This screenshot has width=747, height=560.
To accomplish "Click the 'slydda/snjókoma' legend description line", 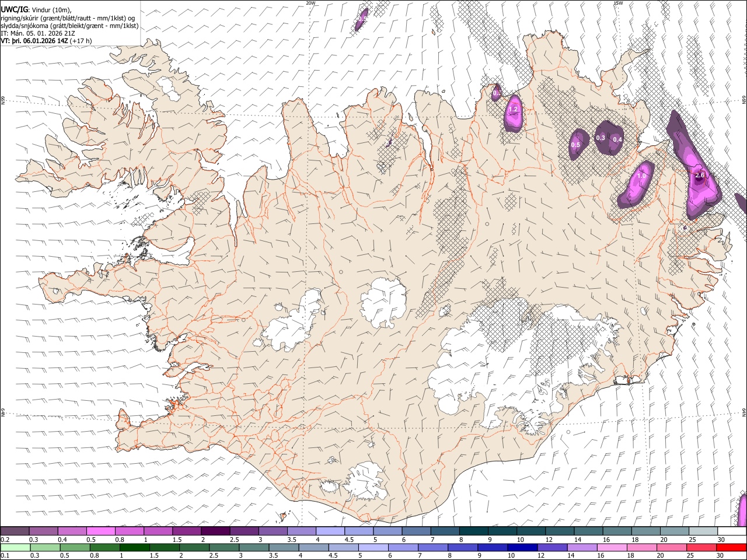I will click(x=69, y=26).
